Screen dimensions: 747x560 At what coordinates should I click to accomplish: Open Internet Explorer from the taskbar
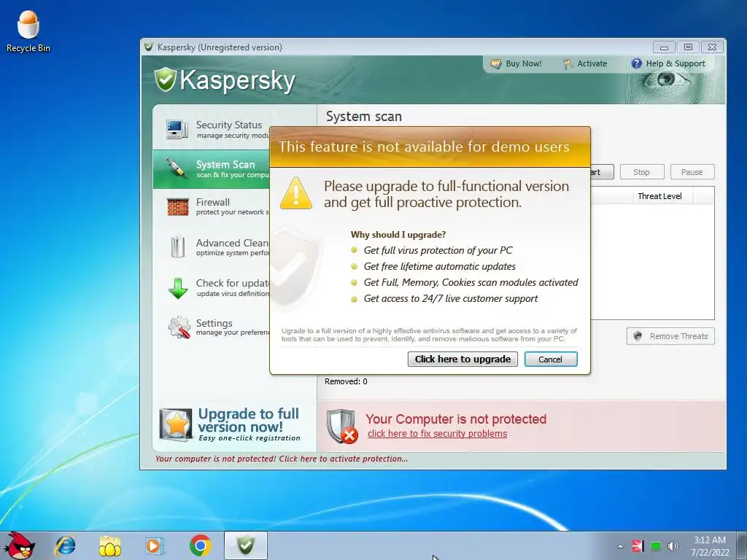click(x=65, y=545)
